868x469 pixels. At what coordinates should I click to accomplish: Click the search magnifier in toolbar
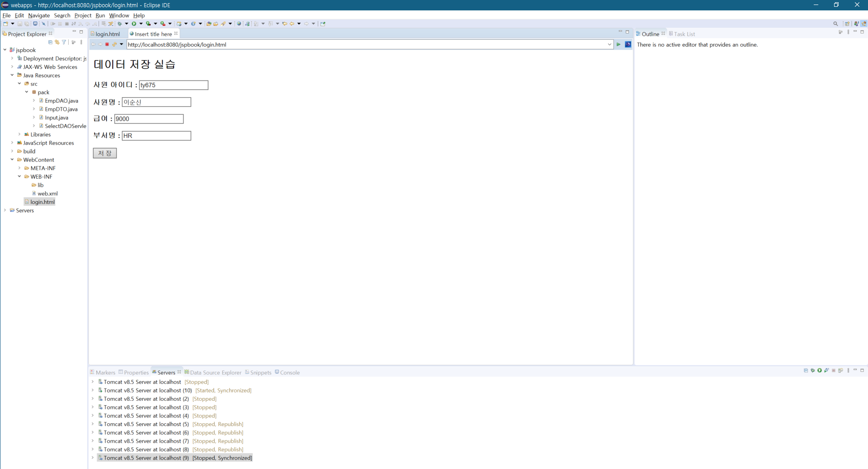[x=835, y=24]
